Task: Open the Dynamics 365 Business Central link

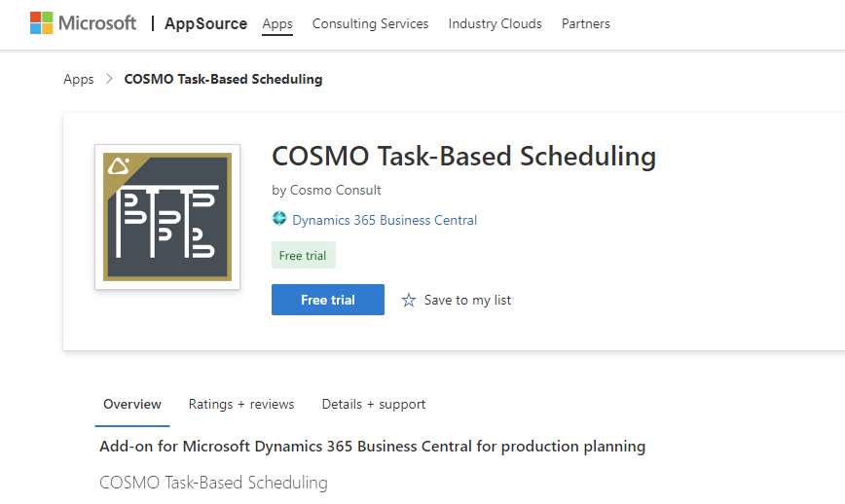Action: point(385,221)
